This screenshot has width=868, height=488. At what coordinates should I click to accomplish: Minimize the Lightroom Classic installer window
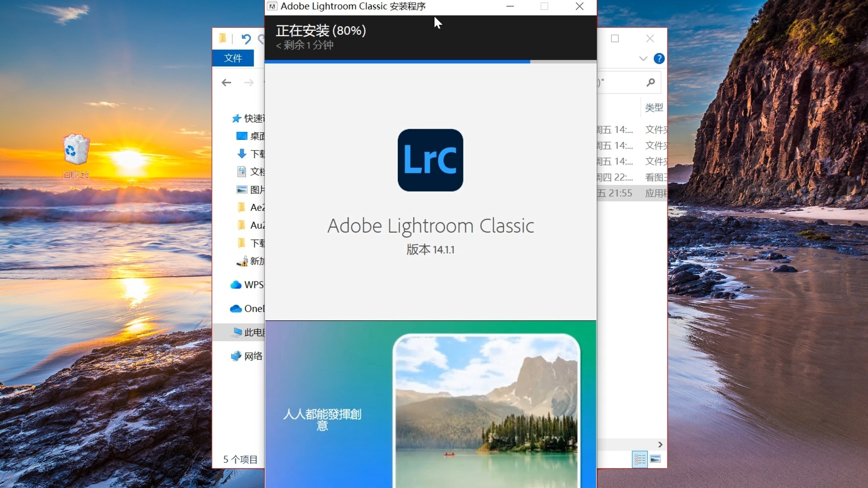click(x=510, y=6)
